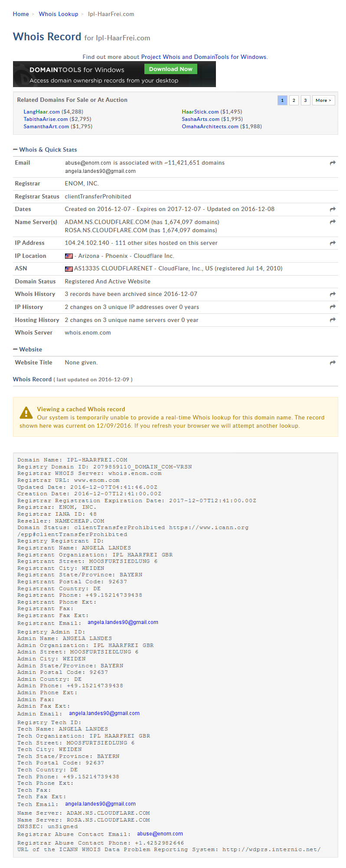The width and height of the screenshot is (346, 868).
Task: Collapse the Whois & Quick Stats section
Action: 45,150
